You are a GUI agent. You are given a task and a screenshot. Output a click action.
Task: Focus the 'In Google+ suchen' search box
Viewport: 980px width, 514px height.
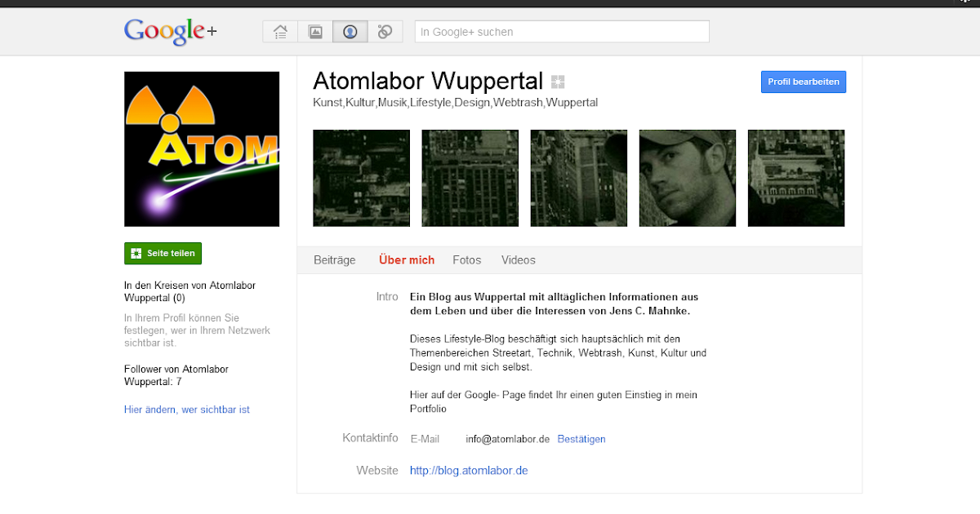pos(562,32)
